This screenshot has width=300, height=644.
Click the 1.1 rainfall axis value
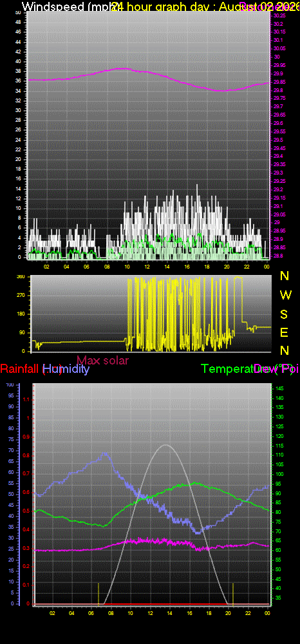click(x=28, y=399)
